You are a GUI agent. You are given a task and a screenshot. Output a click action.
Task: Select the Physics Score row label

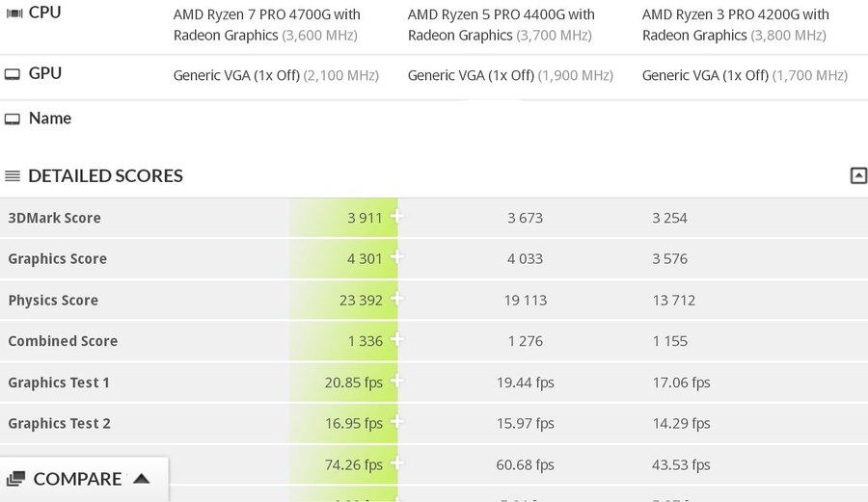(53, 301)
